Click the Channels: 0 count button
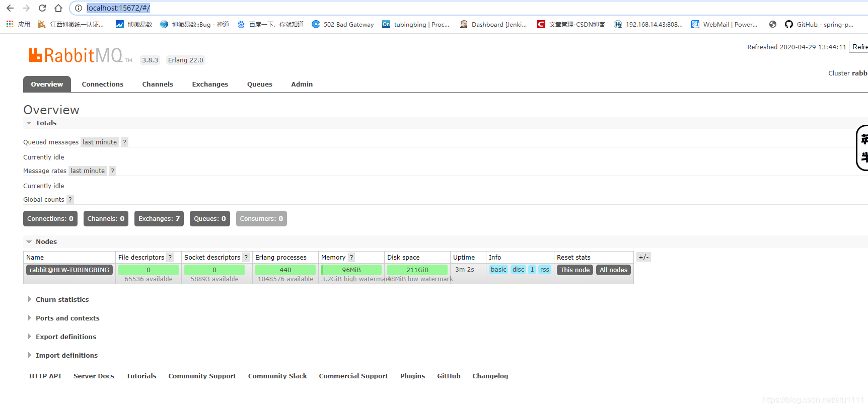The height and width of the screenshot is (409, 868). coord(106,219)
